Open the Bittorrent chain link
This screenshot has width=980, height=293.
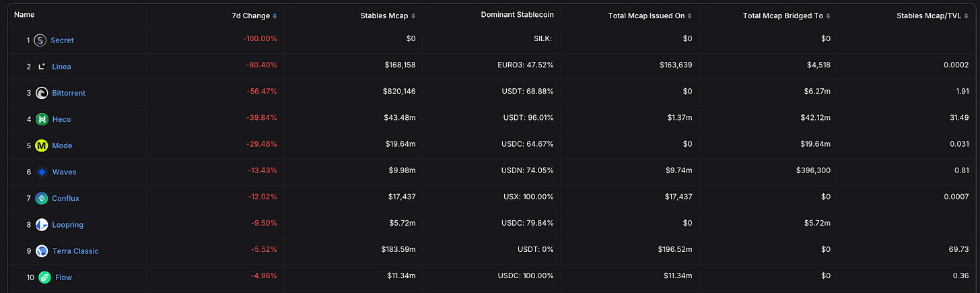coord(69,93)
